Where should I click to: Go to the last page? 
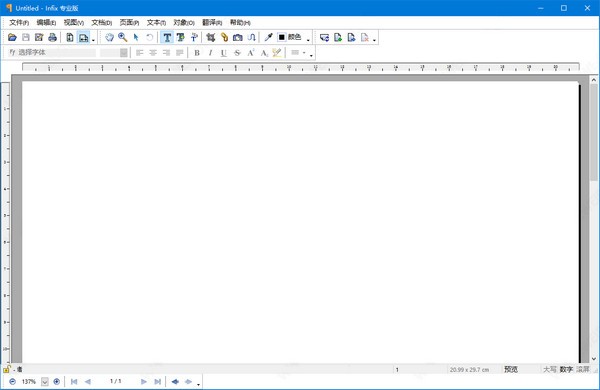(157, 382)
